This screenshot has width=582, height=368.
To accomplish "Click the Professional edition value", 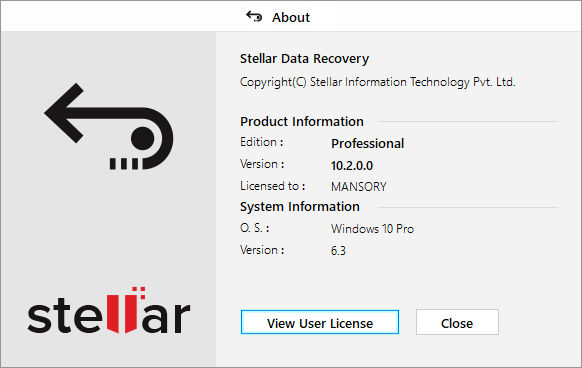I will pos(367,144).
